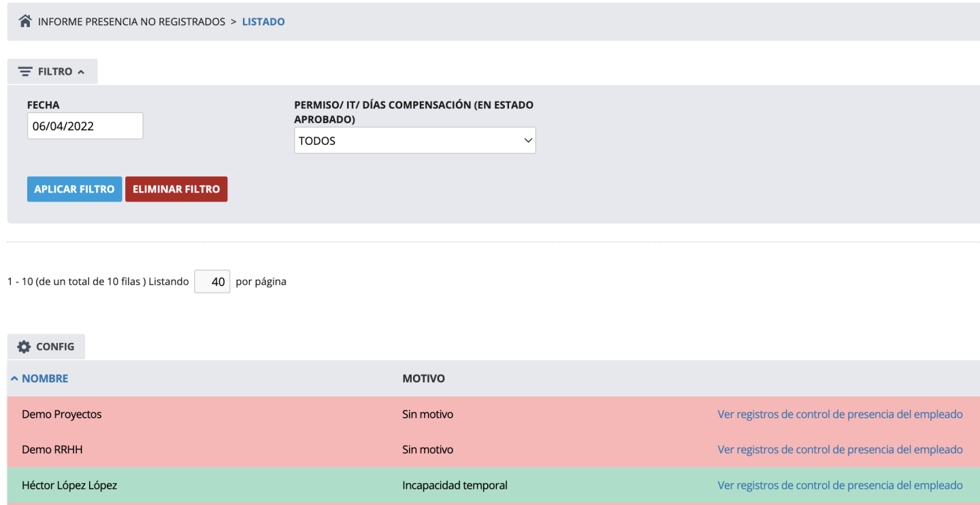Click INFORME PRESENCIA NO REGISTRADOS breadcrumb

(x=131, y=22)
